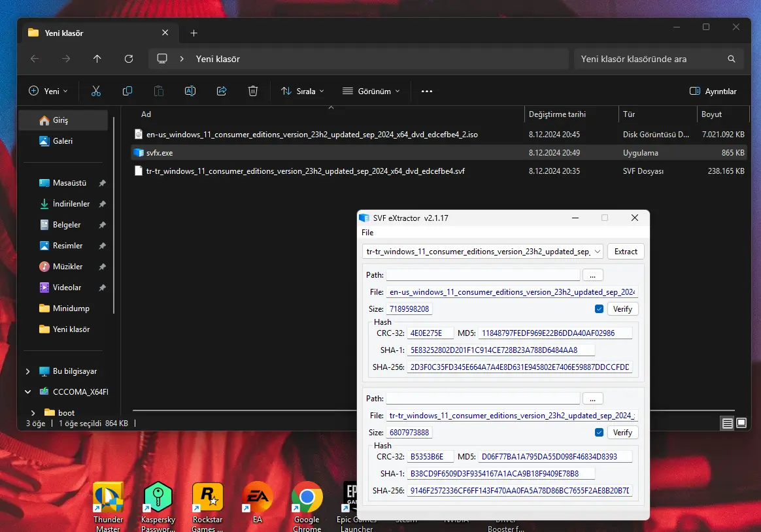761x532 pixels.
Task: Click browse button for first Path field
Action: click(592, 275)
